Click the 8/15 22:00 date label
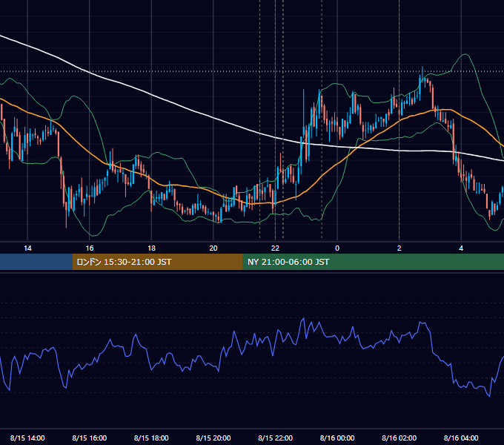The image size is (504, 445). (275, 438)
